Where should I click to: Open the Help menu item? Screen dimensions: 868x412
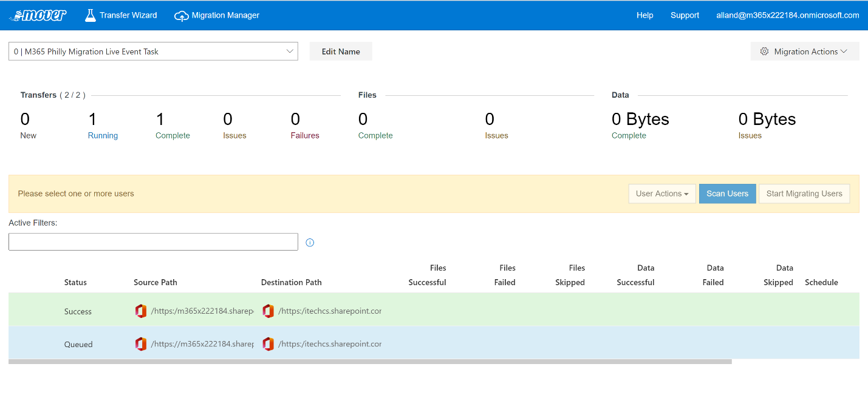click(x=644, y=15)
